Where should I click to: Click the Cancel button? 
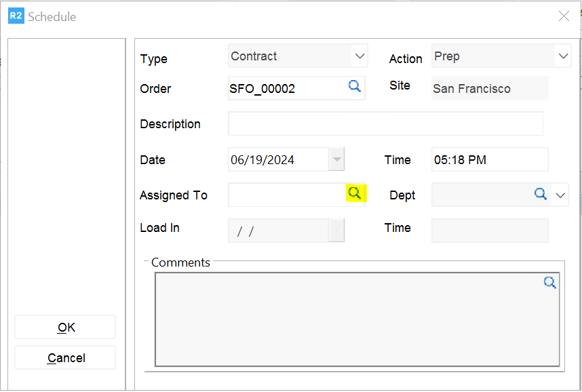[66, 358]
